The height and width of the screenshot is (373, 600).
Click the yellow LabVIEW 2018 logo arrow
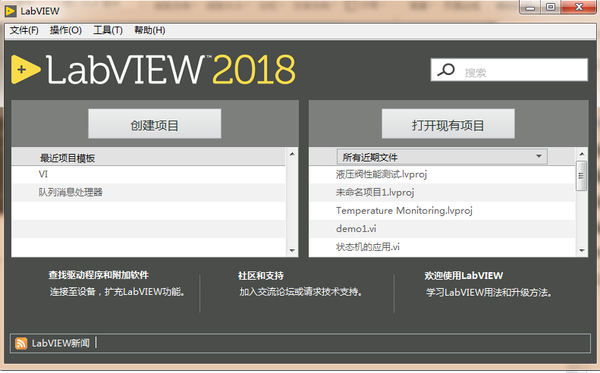tap(25, 69)
